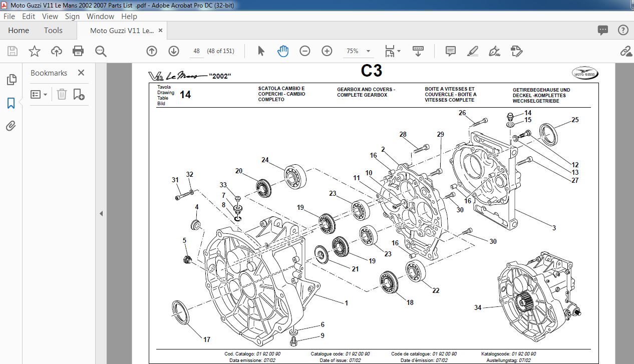634x364 pixels.
Task: Open the stamp tool in the toolbar
Action: [x=516, y=51]
